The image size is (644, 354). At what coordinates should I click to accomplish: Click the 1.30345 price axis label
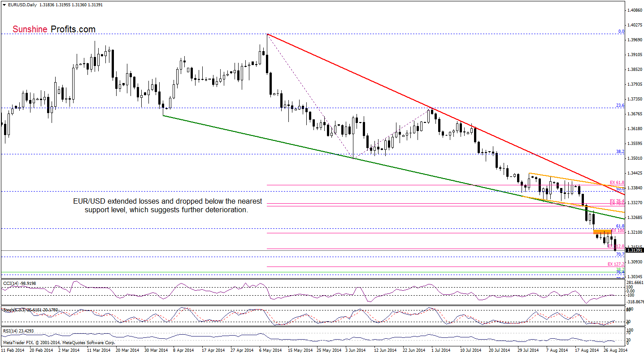(x=635, y=277)
